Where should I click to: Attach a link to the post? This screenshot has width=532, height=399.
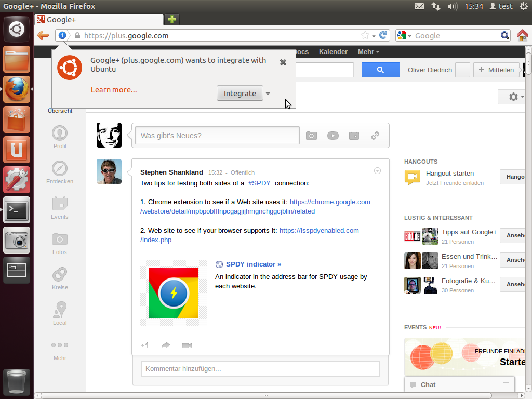point(375,136)
